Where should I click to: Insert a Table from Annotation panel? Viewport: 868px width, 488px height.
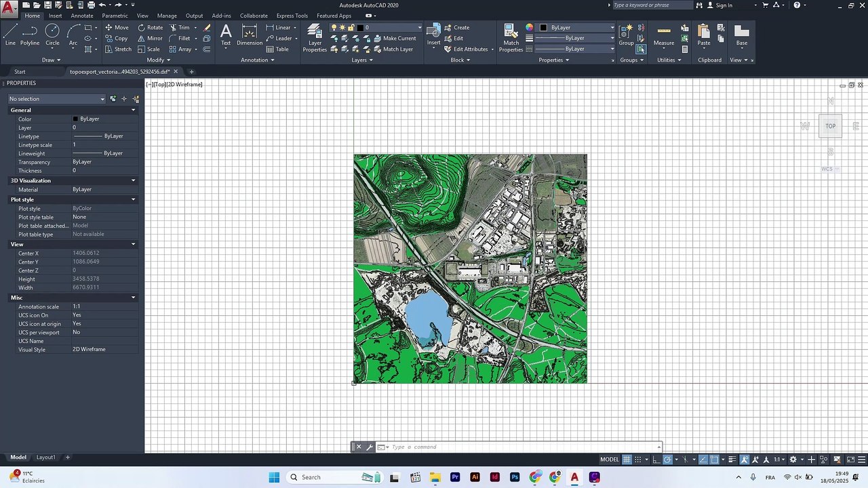click(277, 49)
